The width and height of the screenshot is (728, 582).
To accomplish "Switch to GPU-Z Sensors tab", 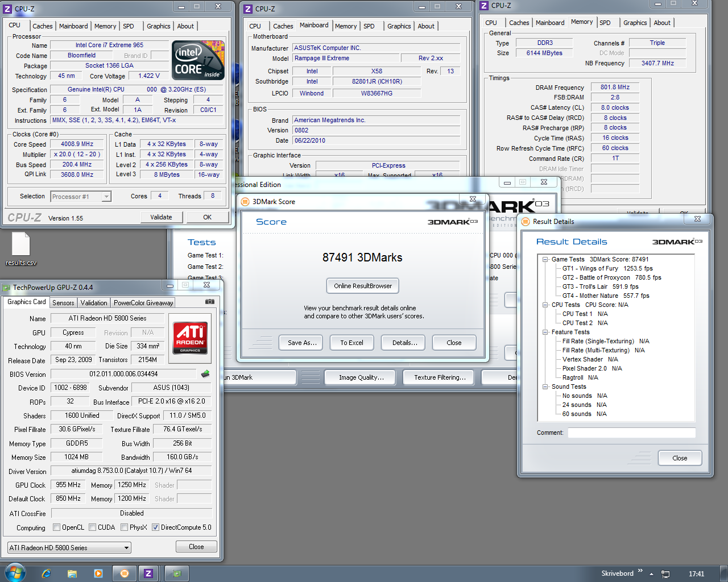I will (63, 303).
